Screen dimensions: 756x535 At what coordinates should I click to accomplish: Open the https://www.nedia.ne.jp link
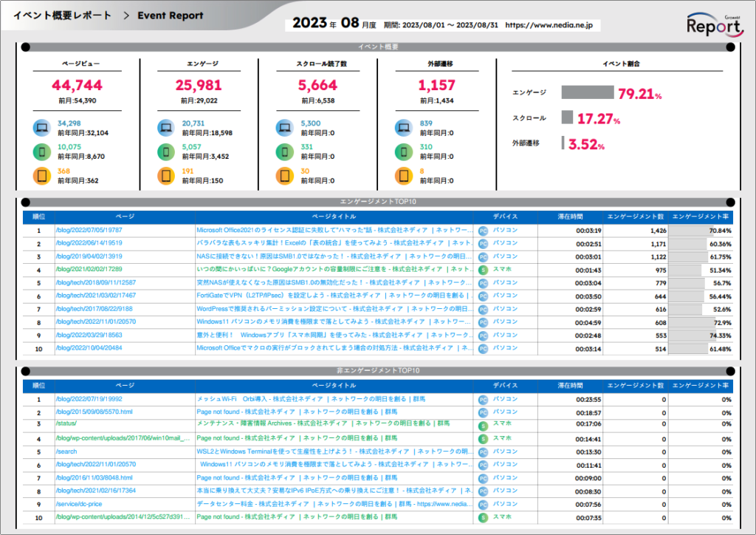tap(552, 24)
